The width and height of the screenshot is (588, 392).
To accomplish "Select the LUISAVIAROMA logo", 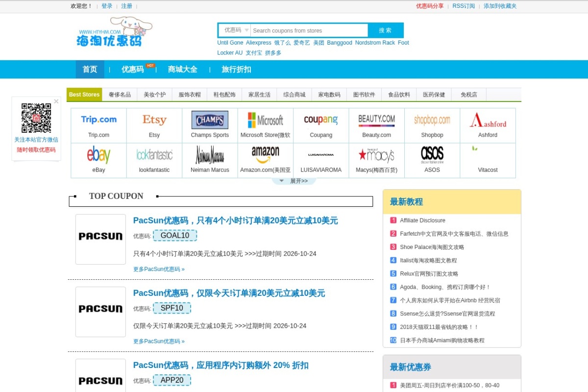I will pos(321,155).
